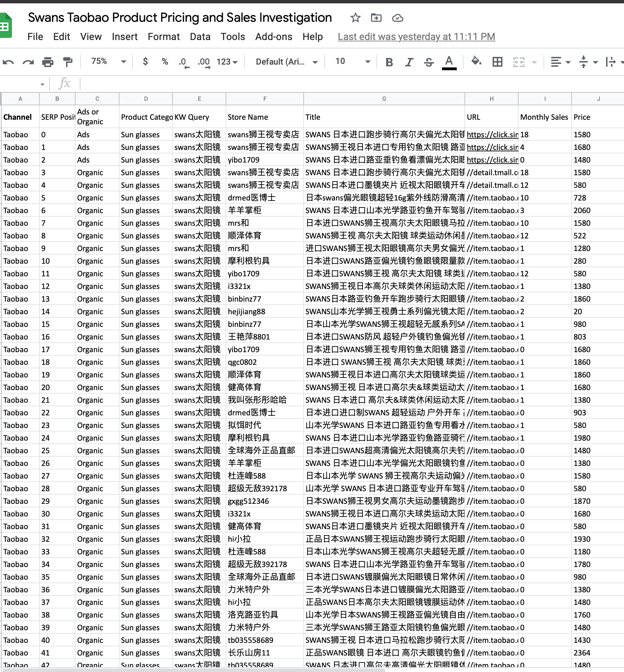
Task: Select the store cell qgc0802
Action: 265,362
